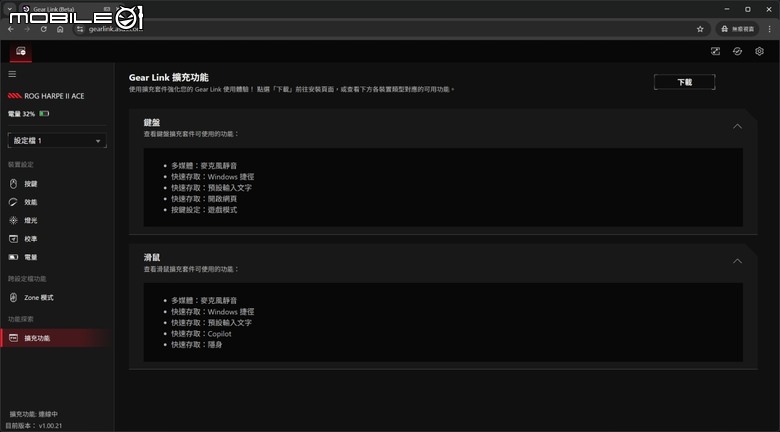
Task: Click the 下載 download button
Action: point(684,82)
